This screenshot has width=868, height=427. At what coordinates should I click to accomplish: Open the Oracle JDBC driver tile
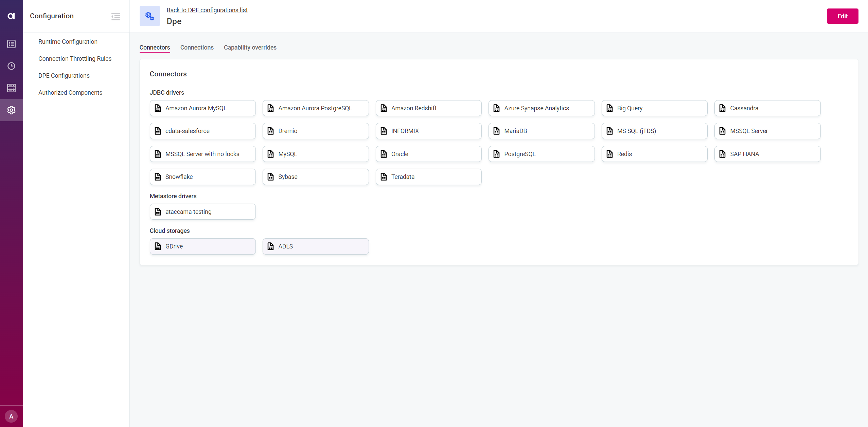click(x=428, y=154)
